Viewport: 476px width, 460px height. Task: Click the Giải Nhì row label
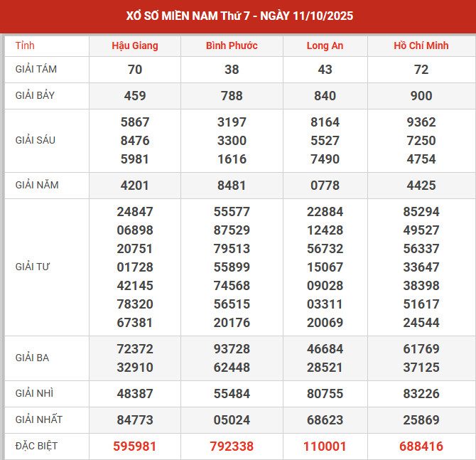click(33, 393)
